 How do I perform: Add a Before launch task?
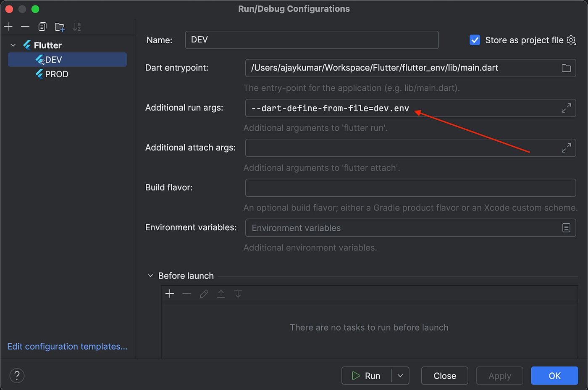coord(170,294)
